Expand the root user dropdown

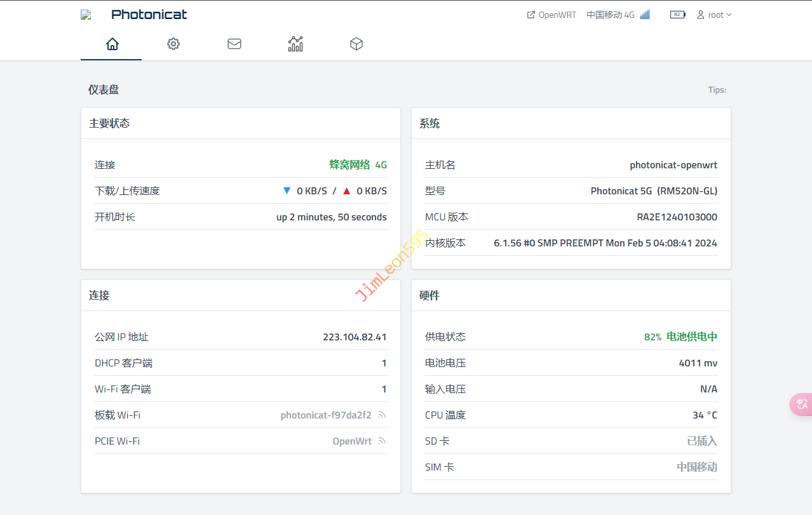click(x=714, y=15)
